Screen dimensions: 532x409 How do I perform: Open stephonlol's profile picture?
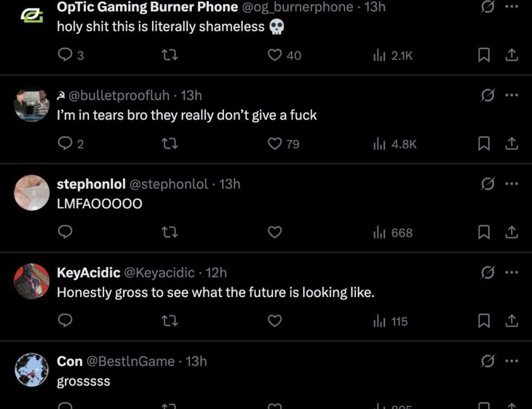coord(31,193)
